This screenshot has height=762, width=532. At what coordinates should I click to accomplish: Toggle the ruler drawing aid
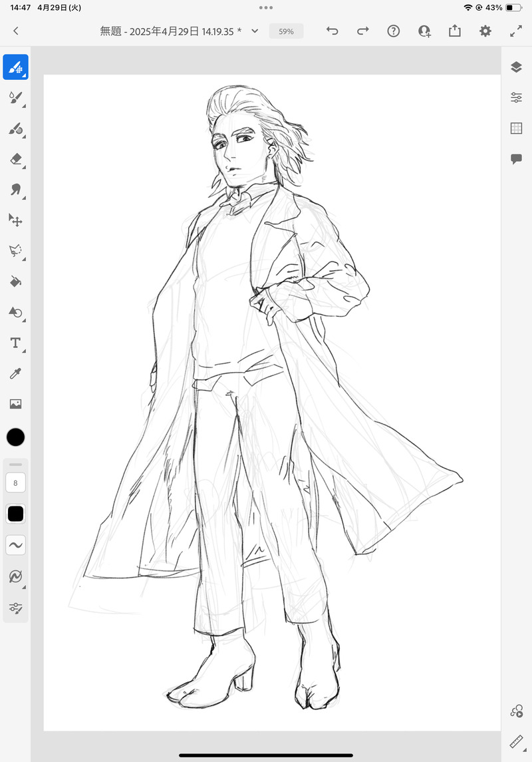click(517, 742)
